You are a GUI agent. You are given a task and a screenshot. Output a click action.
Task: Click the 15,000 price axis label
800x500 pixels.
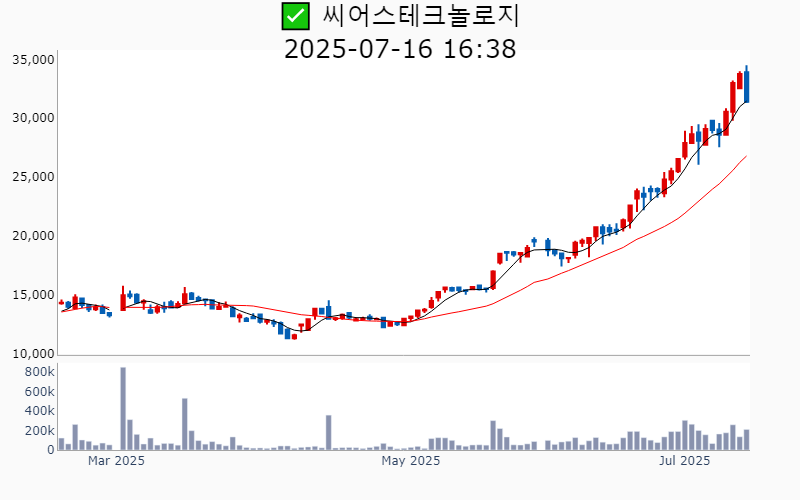tap(33, 295)
